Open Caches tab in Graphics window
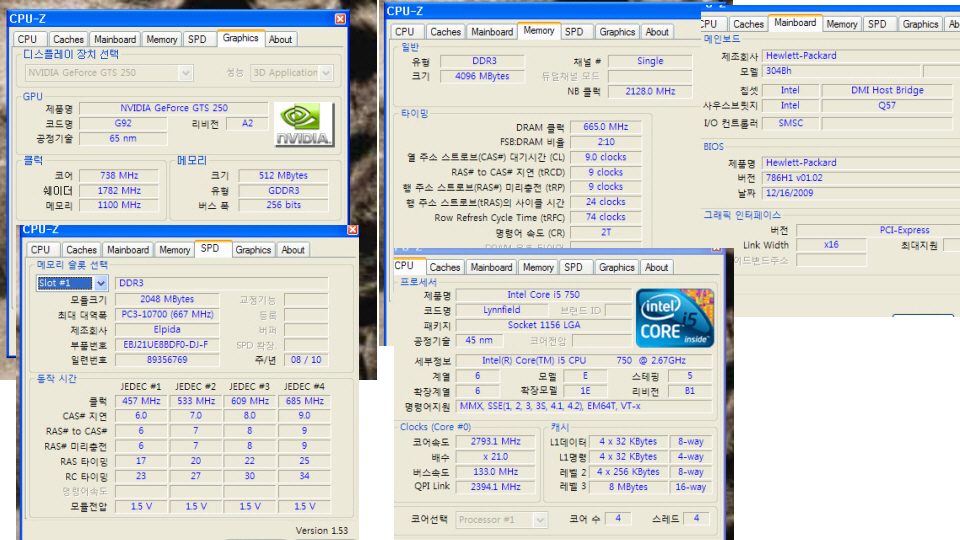The image size is (960, 540). click(x=68, y=39)
